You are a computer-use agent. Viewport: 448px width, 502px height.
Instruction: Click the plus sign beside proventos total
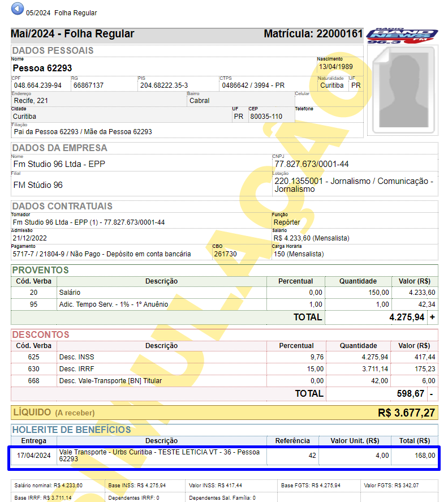(432, 317)
